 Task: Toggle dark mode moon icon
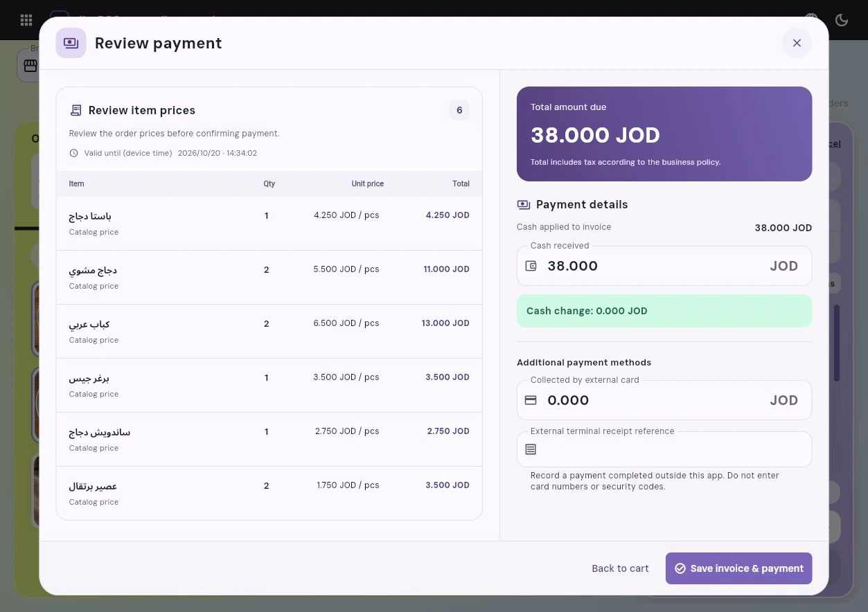tap(842, 20)
